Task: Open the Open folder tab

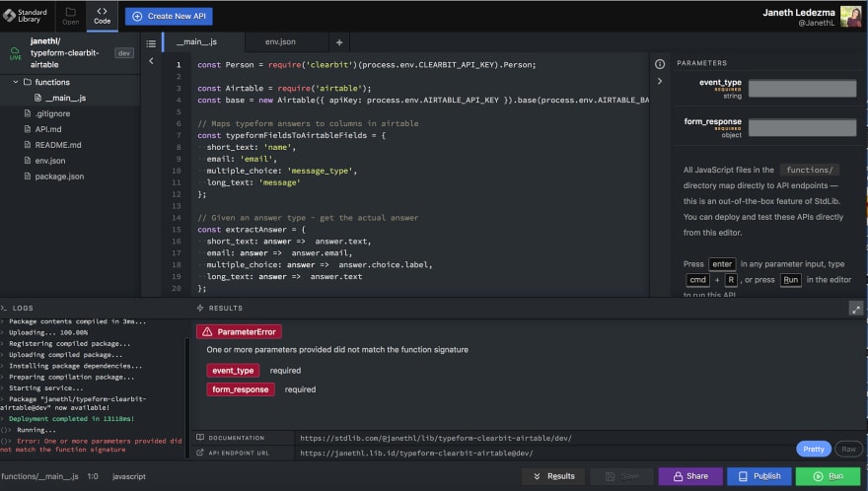Action: 70,16
